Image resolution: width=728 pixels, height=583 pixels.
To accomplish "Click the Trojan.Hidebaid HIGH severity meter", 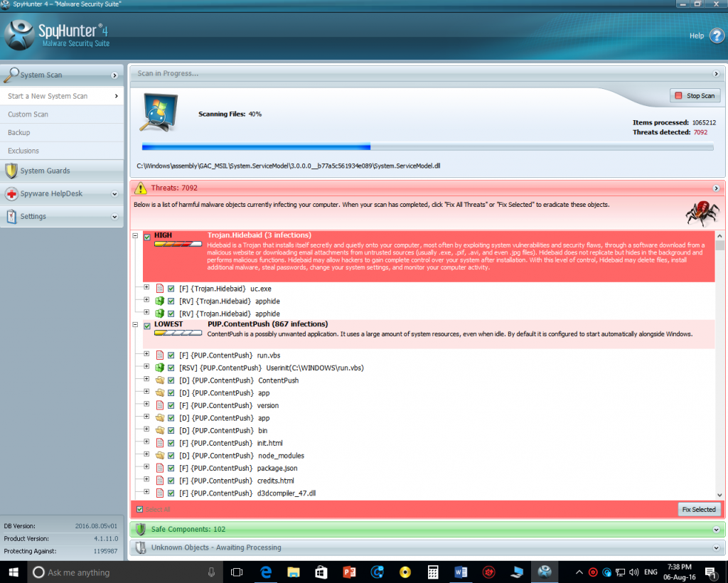I will click(x=178, y=244).
